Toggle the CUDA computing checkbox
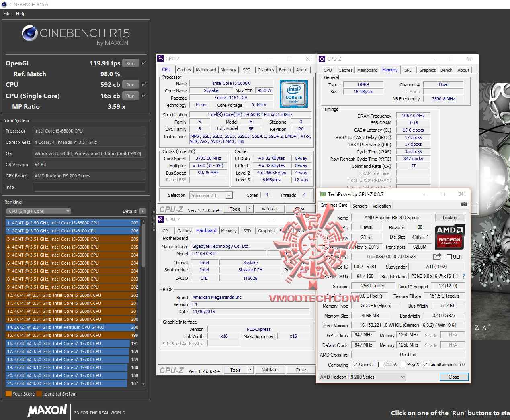 tap(381, 365)
